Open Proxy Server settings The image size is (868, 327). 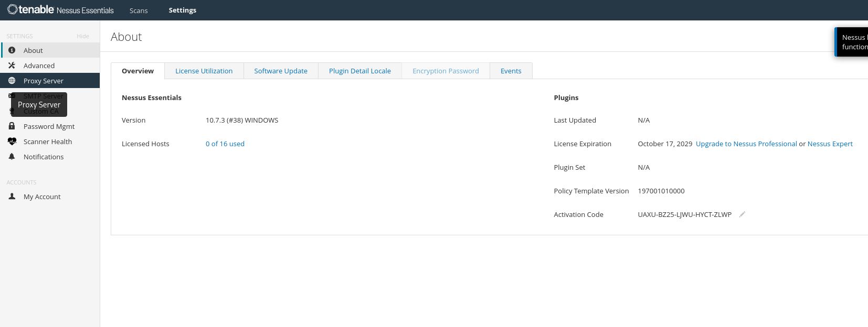(x=50, y=81)
